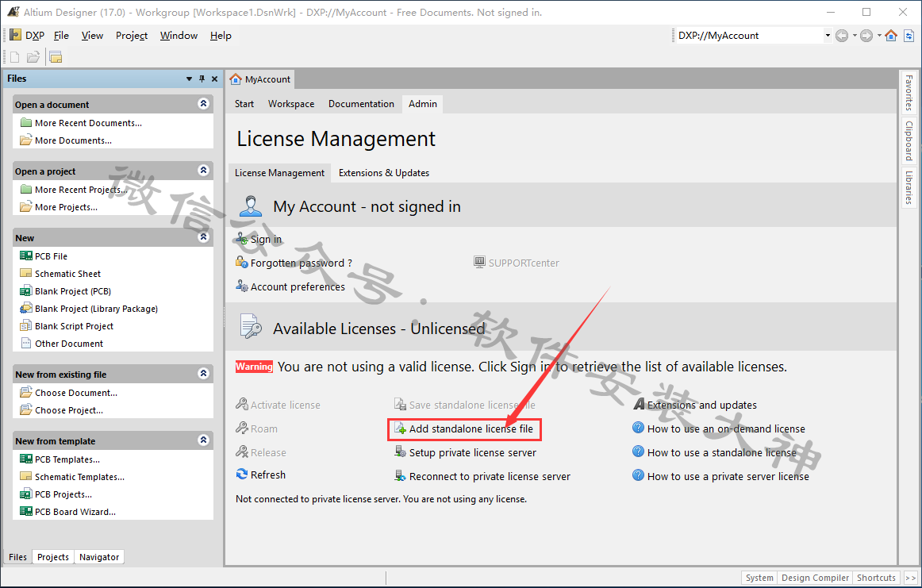The image size is (922, 588).
Task: Create a Blank Project (PCB)
Action: pyautogui.click(x=73, y=292)
